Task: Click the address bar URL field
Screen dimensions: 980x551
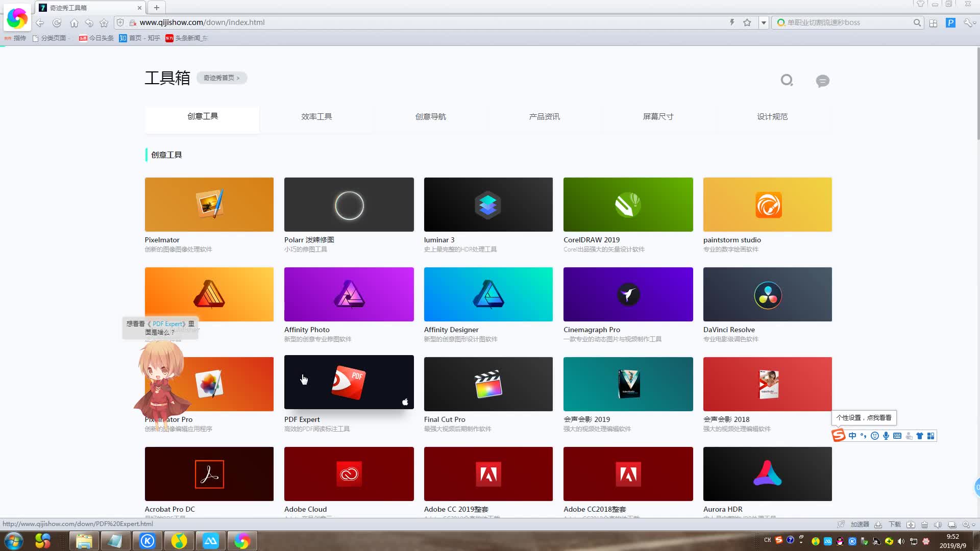Action: coord(429,22)
